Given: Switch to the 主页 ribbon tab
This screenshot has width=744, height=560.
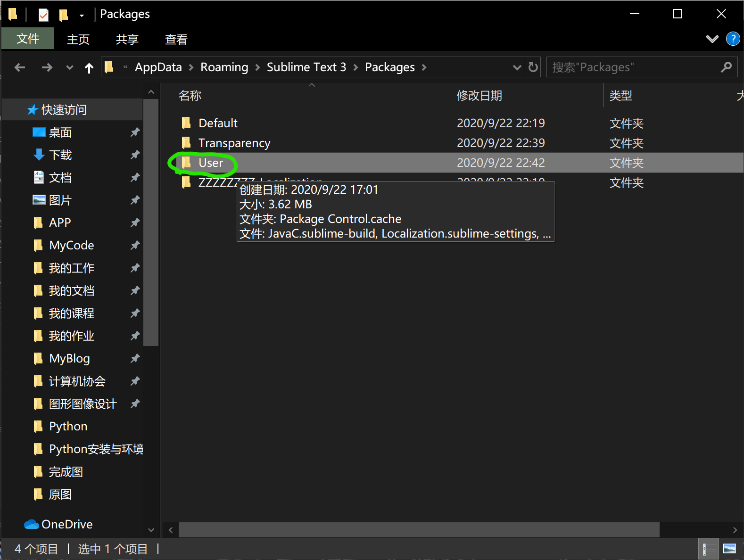Looking at the screenshot, I should coord(78,39).
